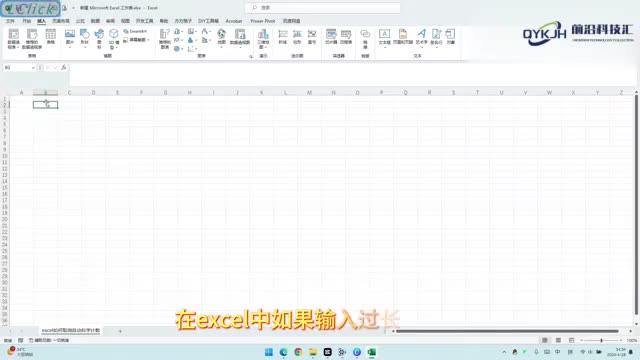The image size is (640, 360).
Task: Adjust the zoom slider in the status bar
Action: [601, 340]
